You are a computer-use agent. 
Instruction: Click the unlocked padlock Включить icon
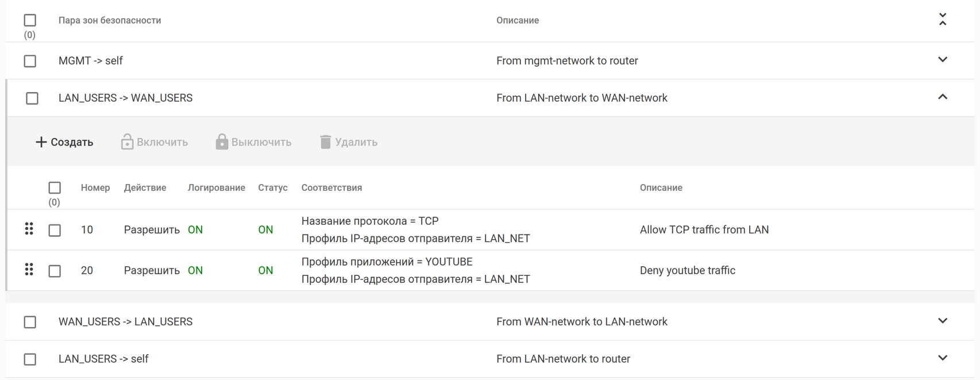[x=127, y=142]
